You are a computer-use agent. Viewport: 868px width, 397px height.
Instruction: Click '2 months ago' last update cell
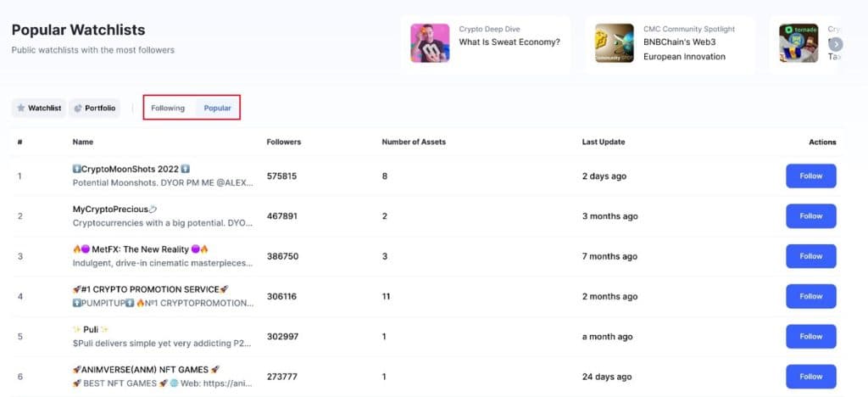609,296
